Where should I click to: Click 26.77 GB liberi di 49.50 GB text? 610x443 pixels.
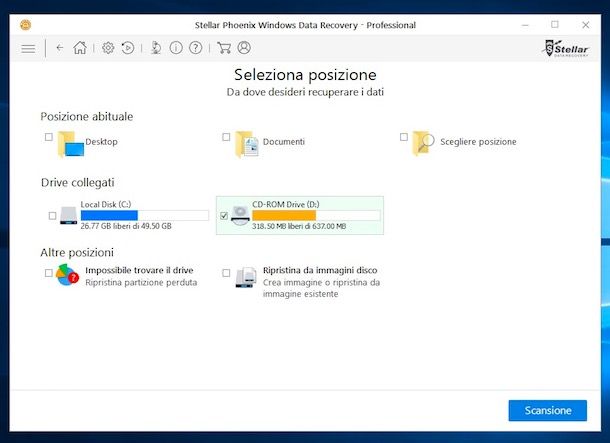pos(126,226)
